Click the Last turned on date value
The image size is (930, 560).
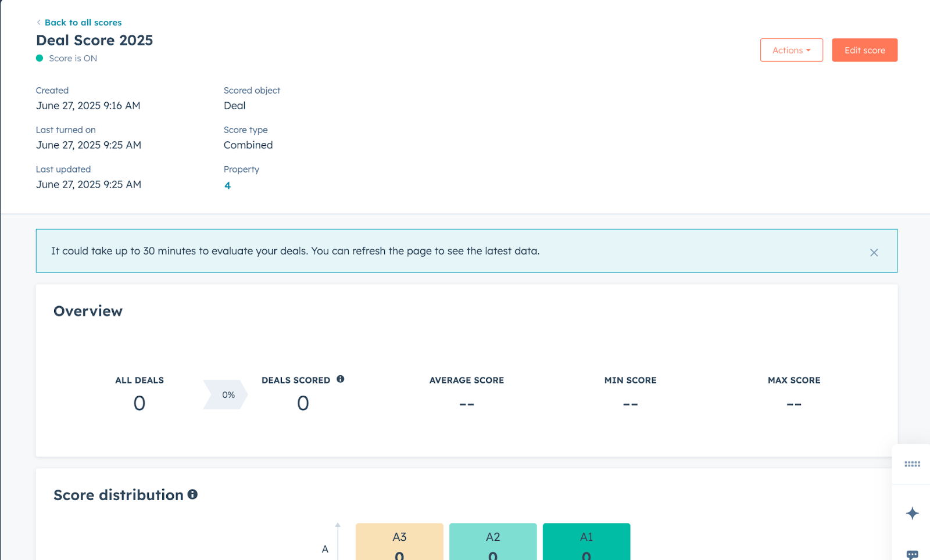[88, 145]
